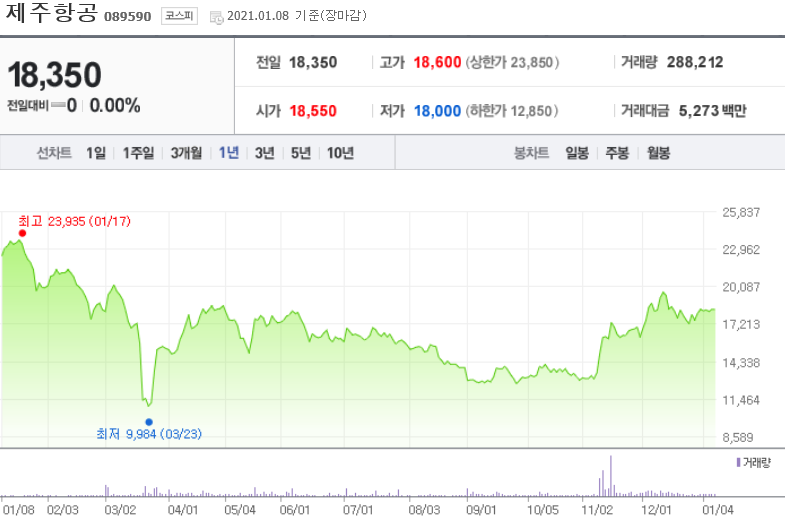785x529 pixels.
Task: Select the 1년 chart period
Action: 229,153
